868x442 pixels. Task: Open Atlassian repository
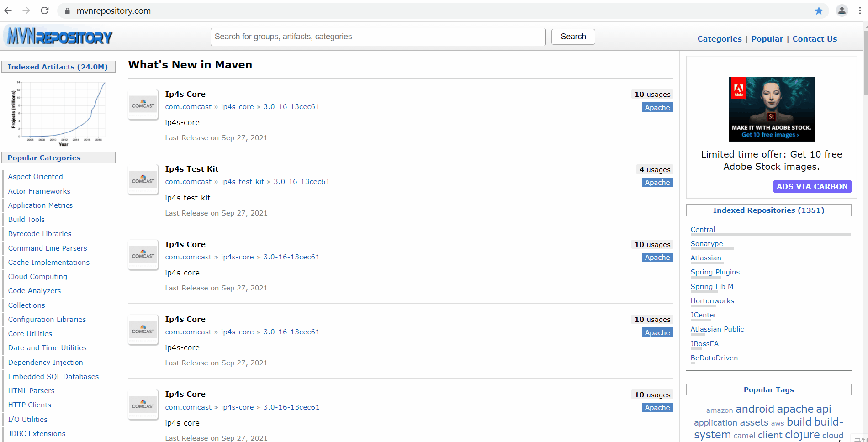coord(706,258)
